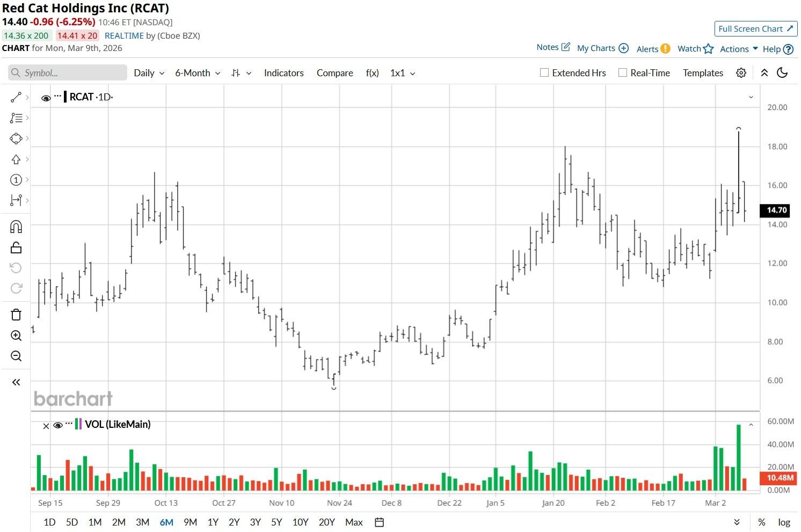The width and height of the screenshot is (801, 532).
Task: Zoom in on the chart
Action: point(16,336)
